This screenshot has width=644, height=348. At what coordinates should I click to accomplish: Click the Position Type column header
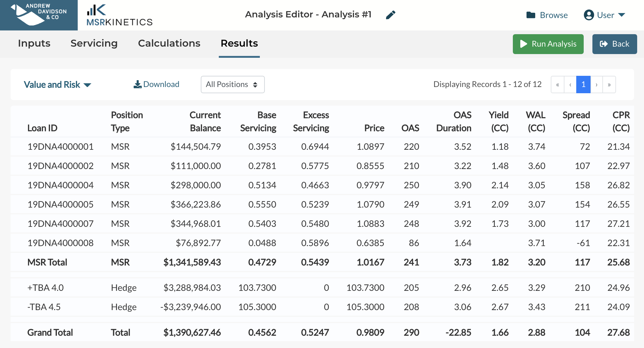[127, 121]
